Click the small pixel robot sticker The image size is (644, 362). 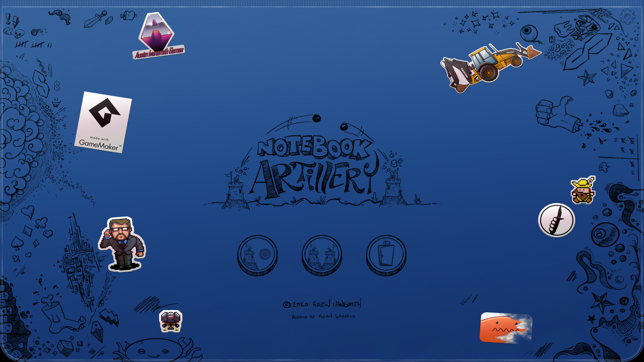[x=171, y=321]
